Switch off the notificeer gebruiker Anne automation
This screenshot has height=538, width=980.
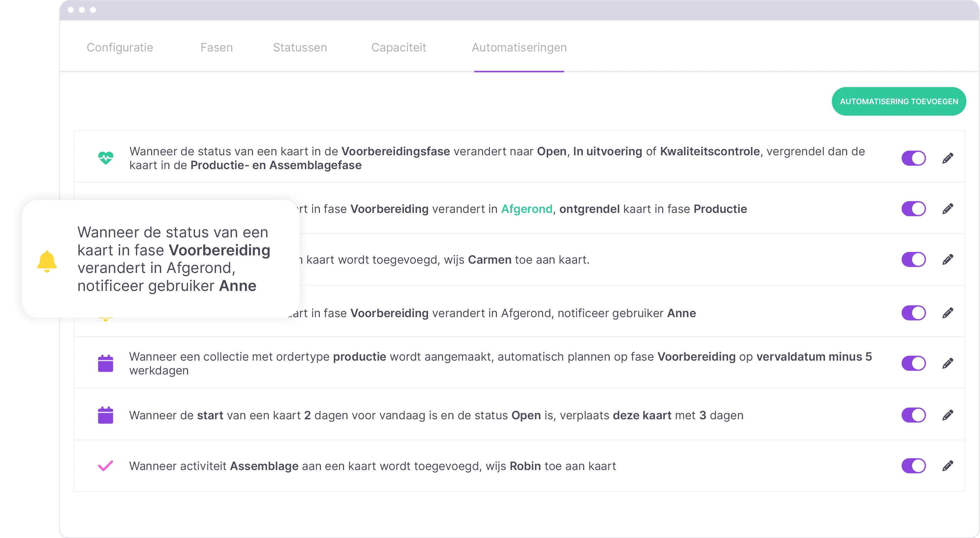tap(913, 313)
